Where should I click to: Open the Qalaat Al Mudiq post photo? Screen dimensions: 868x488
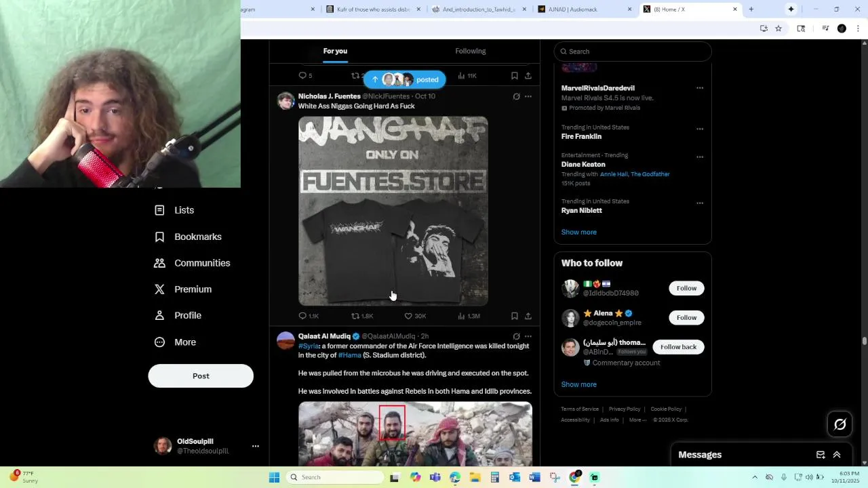[415, 434]
